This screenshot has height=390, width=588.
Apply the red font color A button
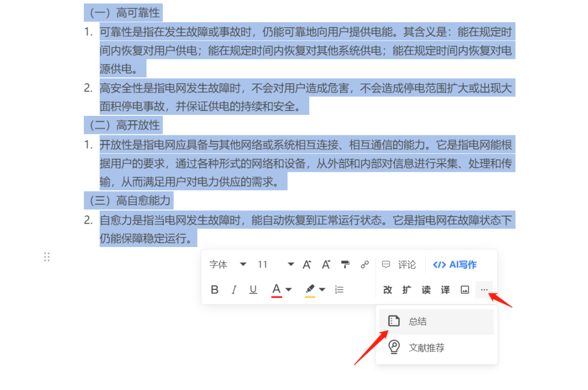277,290
